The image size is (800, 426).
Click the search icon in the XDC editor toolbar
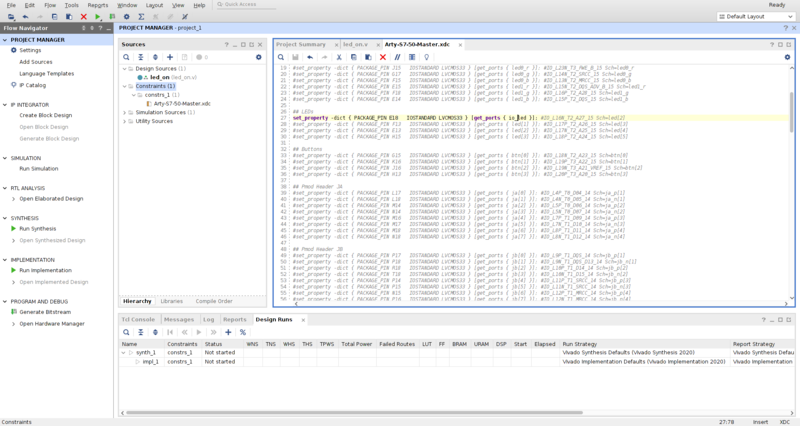pos(281,57)
